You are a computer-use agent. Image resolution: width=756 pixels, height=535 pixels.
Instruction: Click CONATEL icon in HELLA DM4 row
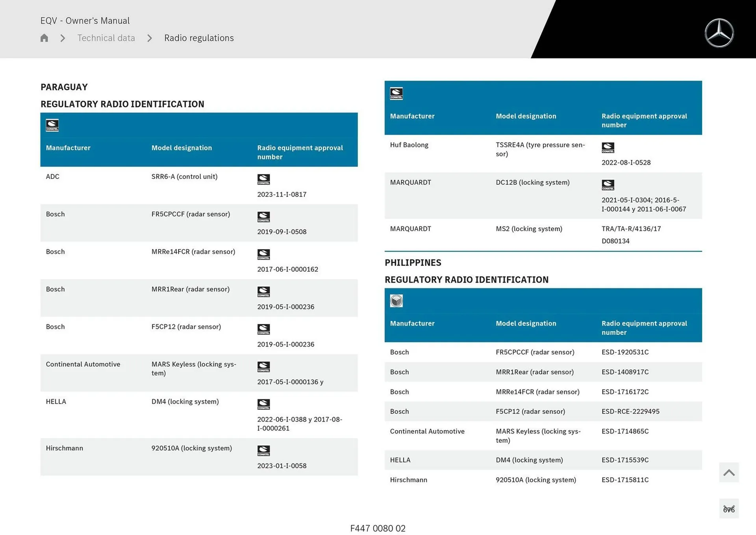tap(263, 404)
